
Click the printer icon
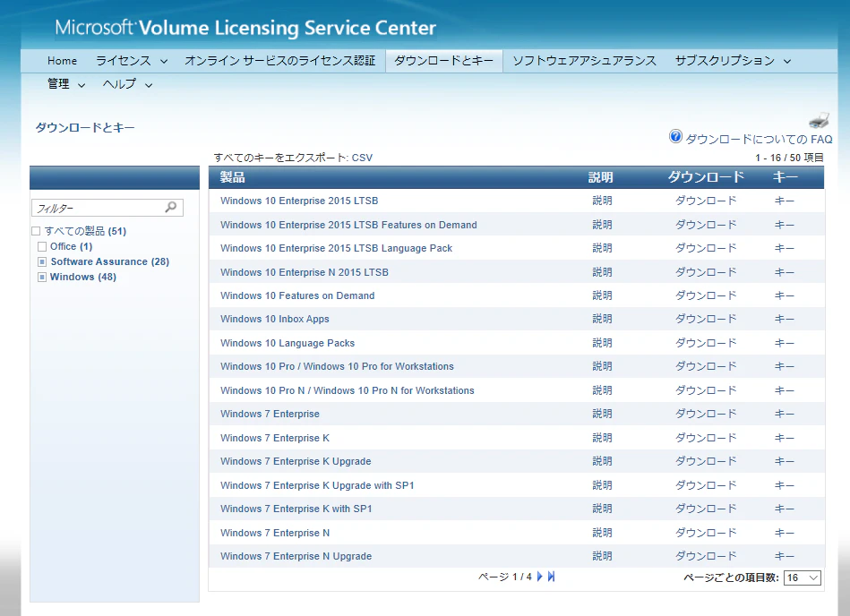[x=820, y=120]
